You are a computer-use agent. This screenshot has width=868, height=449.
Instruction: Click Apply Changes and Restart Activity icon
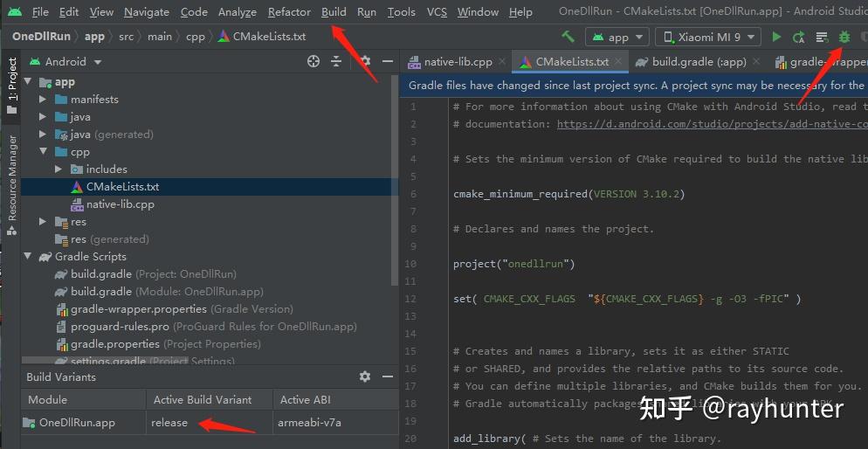pyautogui.click(x=799, y=37)
